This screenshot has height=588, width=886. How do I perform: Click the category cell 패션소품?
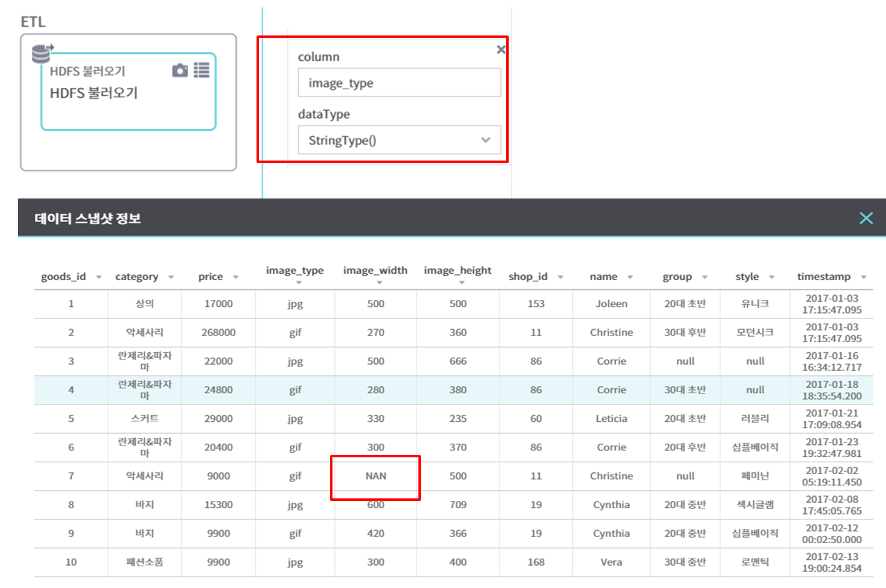144,562
